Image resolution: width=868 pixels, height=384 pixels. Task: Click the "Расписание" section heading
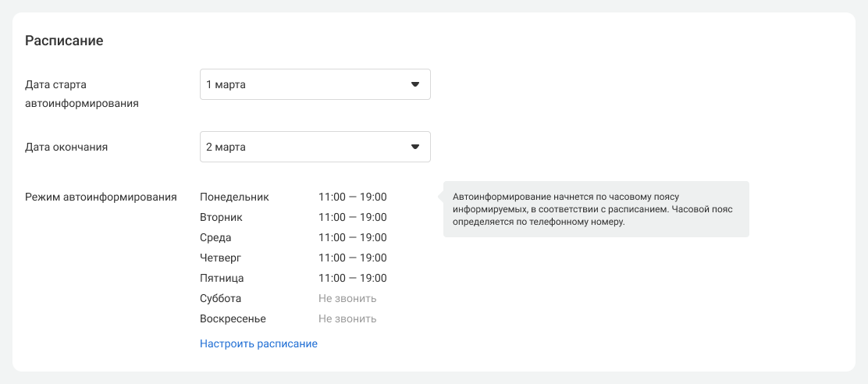[64, 41]
